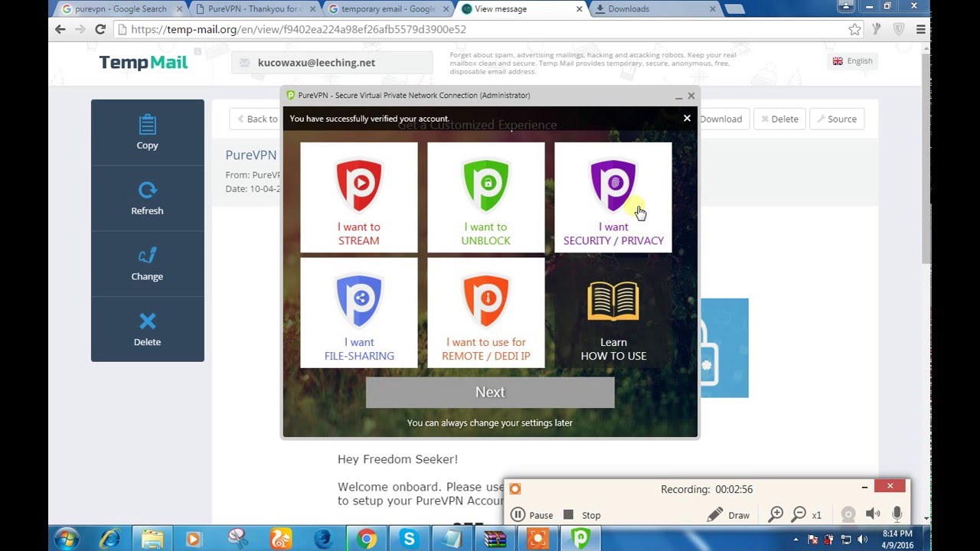Image resolution: width=980 pixels, height=551 pixels.
Task: Refresh the TempMail inbox
Action: pyautogui.click(x=147, y=198)
